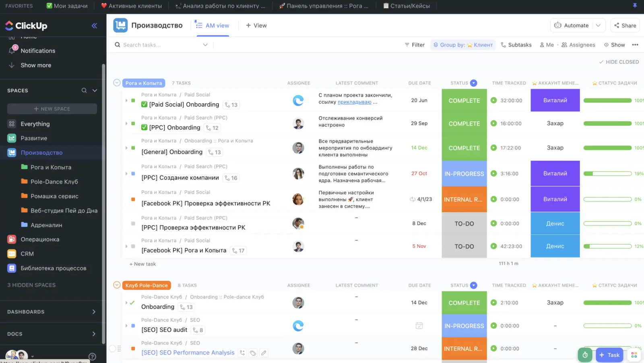The height and width of the screenshot is (363, 644).
Task: Click the Share button
Action: tap(625, 25)
